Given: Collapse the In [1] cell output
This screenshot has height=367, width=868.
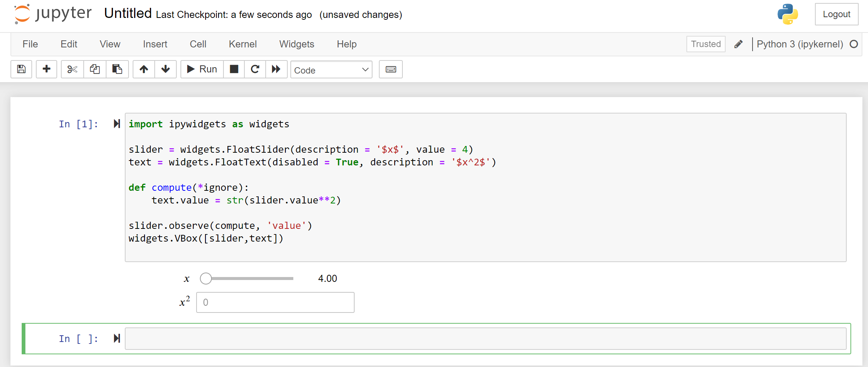Looking at the screenshot, I should pos(117,124).
